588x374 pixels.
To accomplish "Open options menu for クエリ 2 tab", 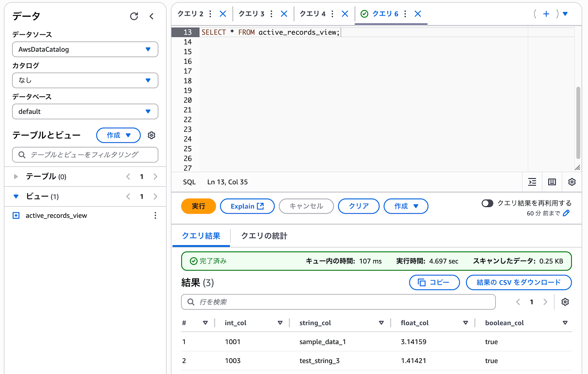I will [x=210, y=14].
